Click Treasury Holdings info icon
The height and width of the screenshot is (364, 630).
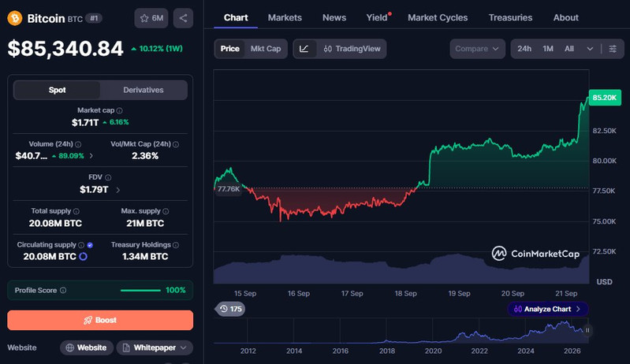coord(176,245)
